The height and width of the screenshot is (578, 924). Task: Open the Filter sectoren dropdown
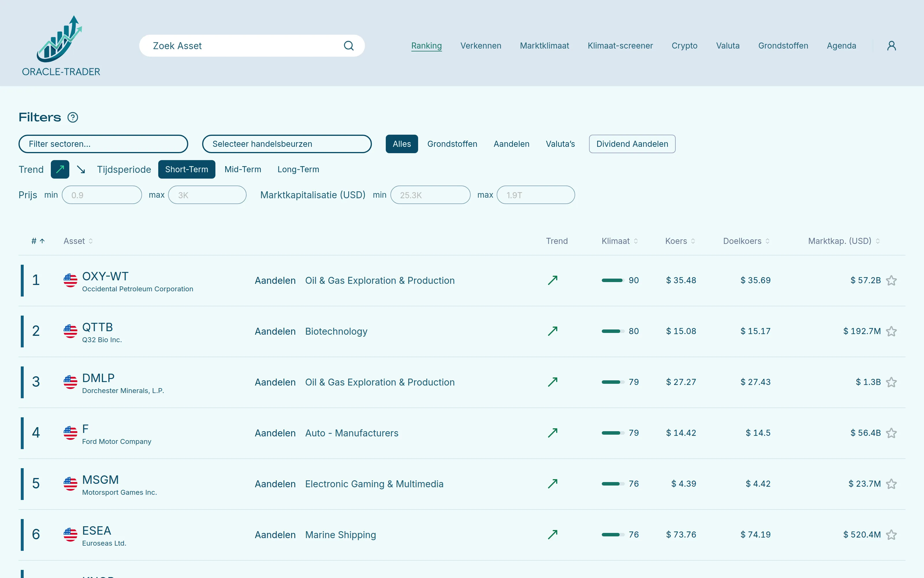(103, 144)
